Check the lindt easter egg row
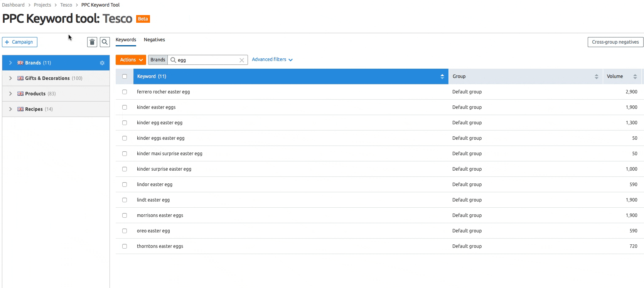Viewport: 644px width, 288px height. pos(125,200)
